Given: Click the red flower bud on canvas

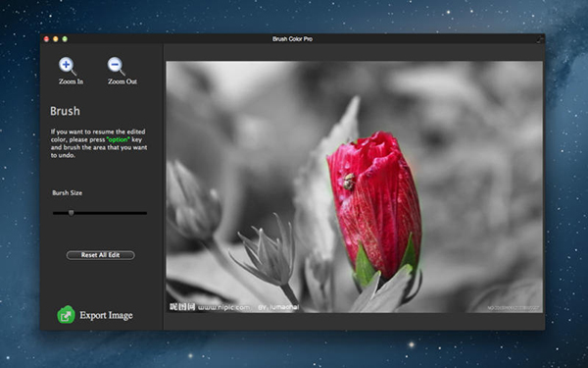Looking at the screenshot, I should click(x=375, y=205).
